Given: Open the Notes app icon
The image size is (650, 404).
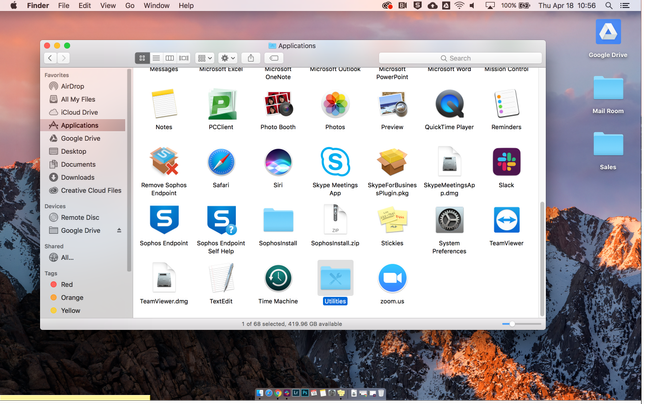Looking at the screenshot, I should [164, 104].
